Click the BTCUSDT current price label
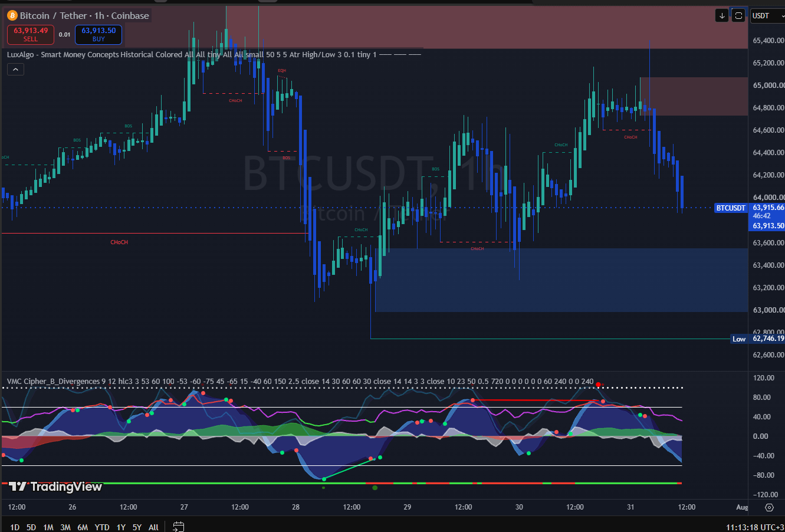Screen dimensions: 785x532 tap(731, 208)
